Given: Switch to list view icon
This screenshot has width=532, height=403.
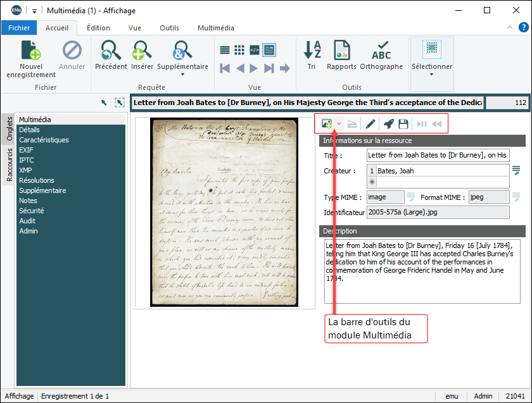Looking at the screenshot, I should (225, 50).
